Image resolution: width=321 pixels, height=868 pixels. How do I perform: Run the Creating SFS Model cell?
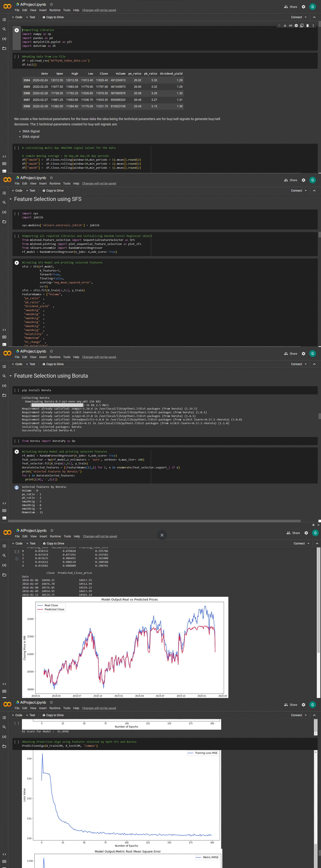coord(17,262)
